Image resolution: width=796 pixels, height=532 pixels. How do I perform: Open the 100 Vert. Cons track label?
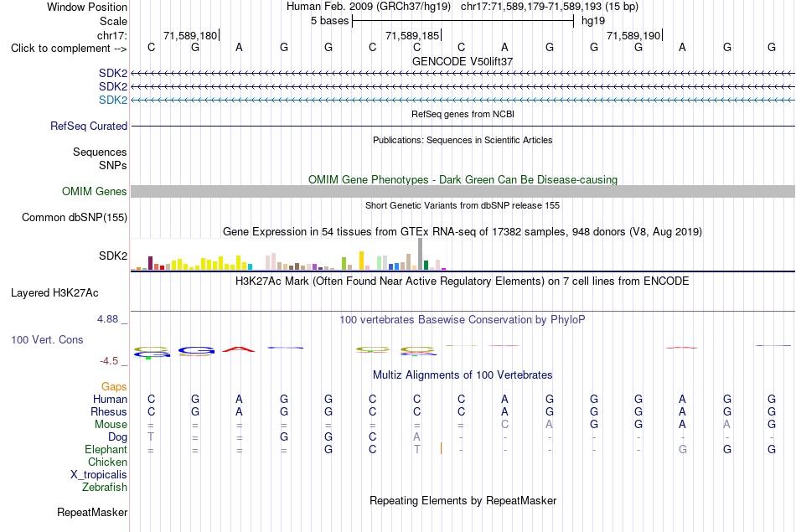(x=47, y=339)
